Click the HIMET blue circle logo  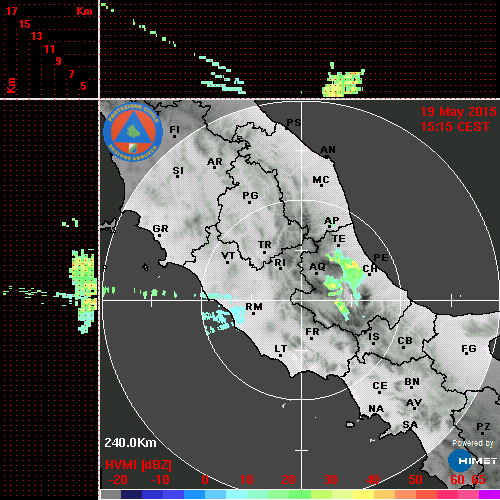460,461
